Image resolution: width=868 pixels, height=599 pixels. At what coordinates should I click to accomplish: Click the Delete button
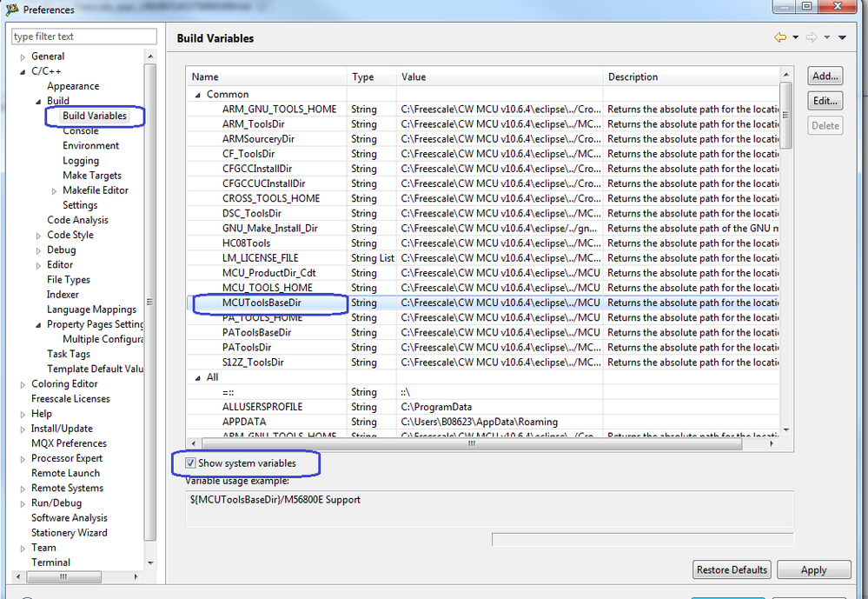click(x=825, y=126)
